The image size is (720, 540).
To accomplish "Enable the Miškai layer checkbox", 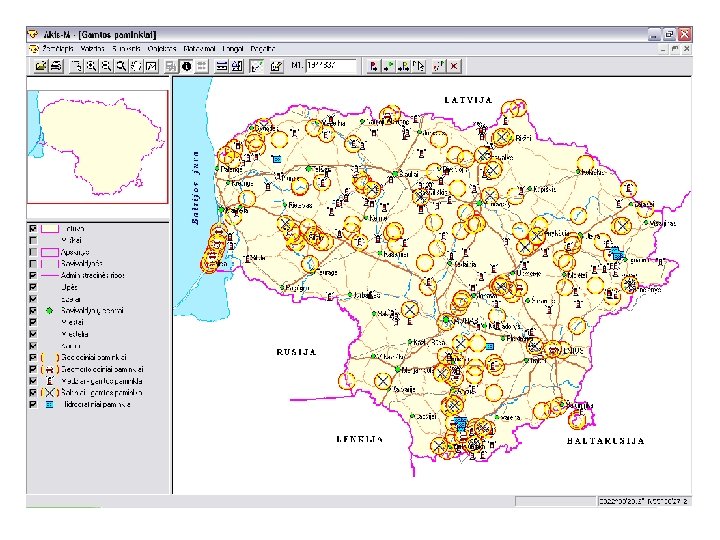I will pyautogui.click(x=33, y=240).
